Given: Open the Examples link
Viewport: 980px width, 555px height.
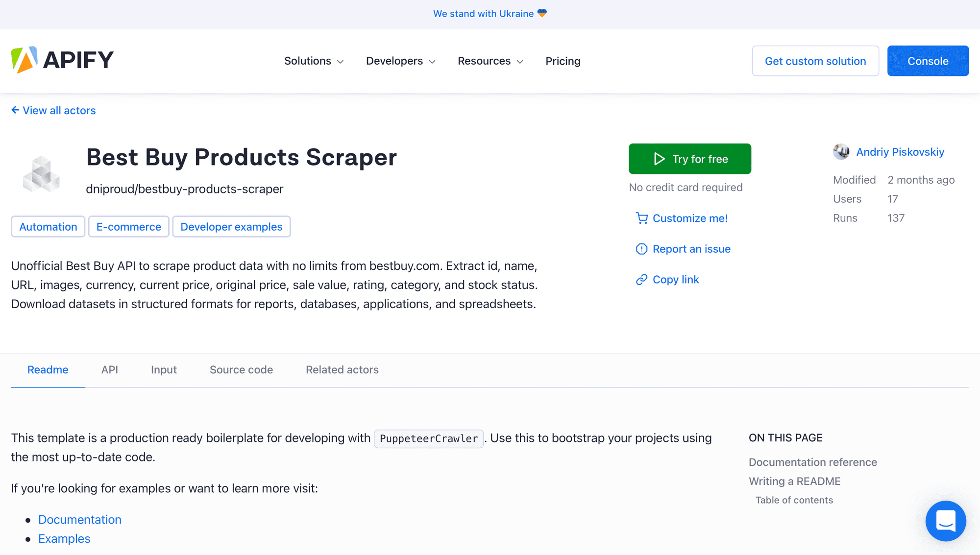Looking at the screenshot, I should coord(63,538).
